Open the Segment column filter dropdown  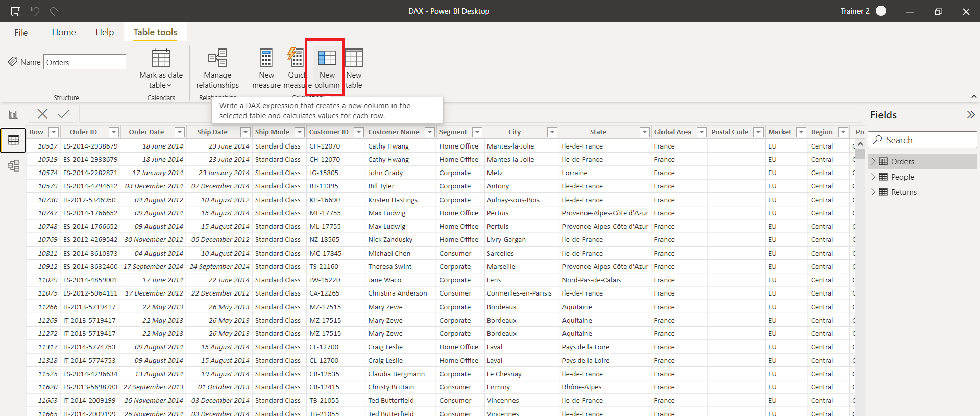(477, 132)
